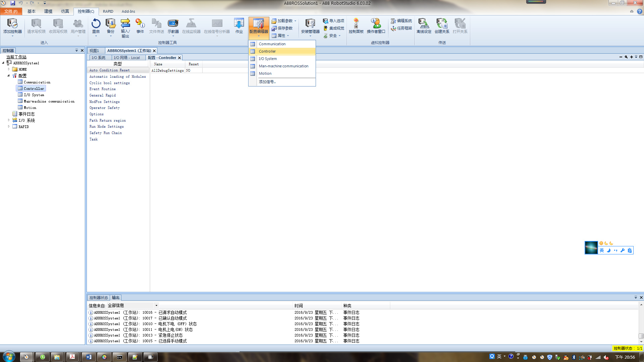Open the 文件 (File) menu
The image size is (644, 362).
(x=11, y=11)
